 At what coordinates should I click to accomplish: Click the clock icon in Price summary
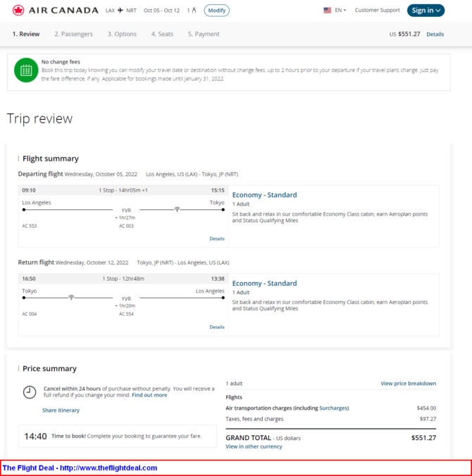pyautogui.click(x=30, y=392)
